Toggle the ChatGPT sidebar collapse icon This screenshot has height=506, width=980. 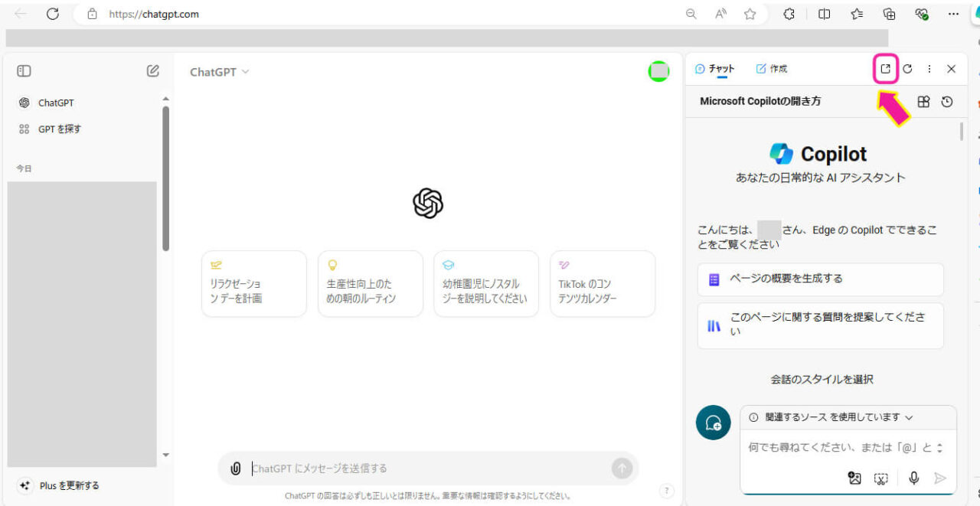[x=24, y=71]
